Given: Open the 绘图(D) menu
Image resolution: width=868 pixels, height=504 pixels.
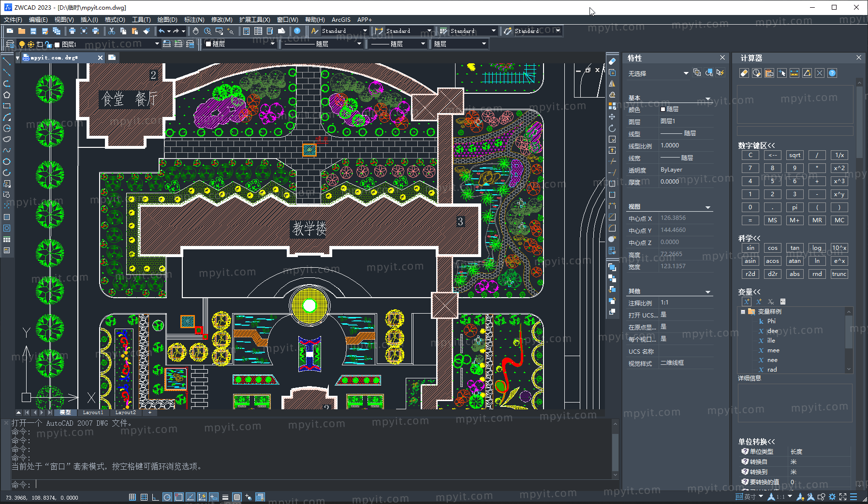Looking at the screenshot, I should click(167, 20).
